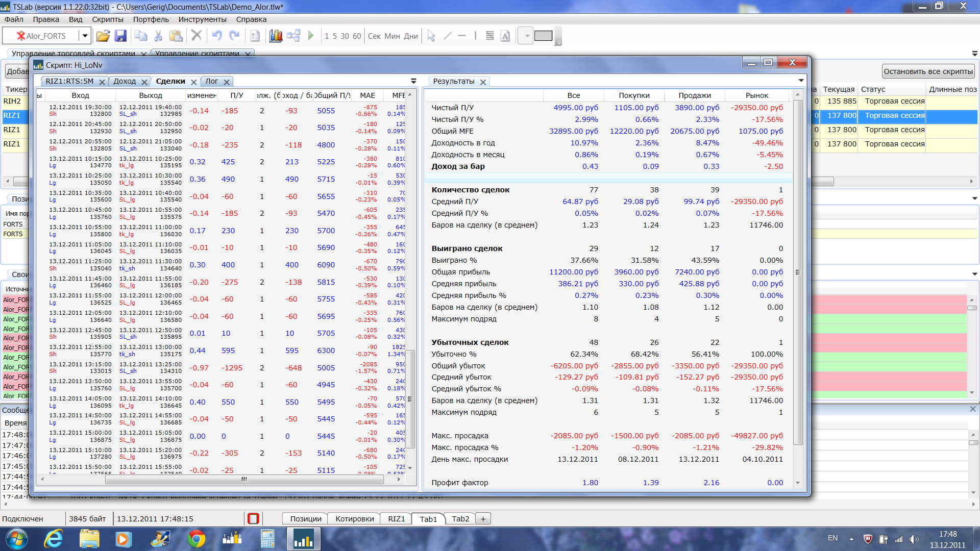980x551 pixels.
Task: Click the undo arrow icon
Action: 217,36
